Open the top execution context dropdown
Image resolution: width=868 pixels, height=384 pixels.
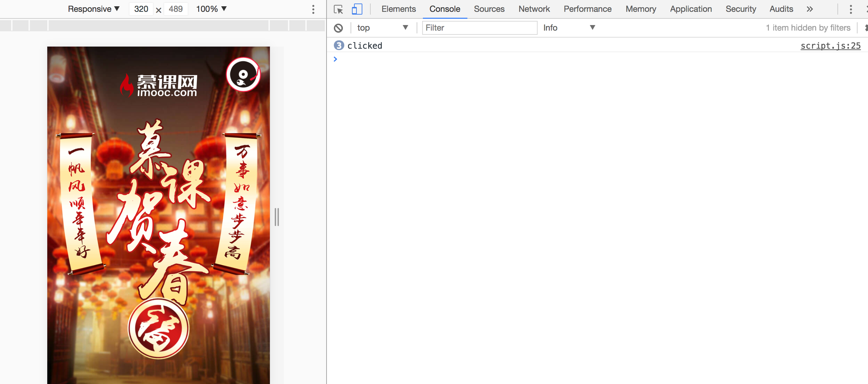coord(383,28)
